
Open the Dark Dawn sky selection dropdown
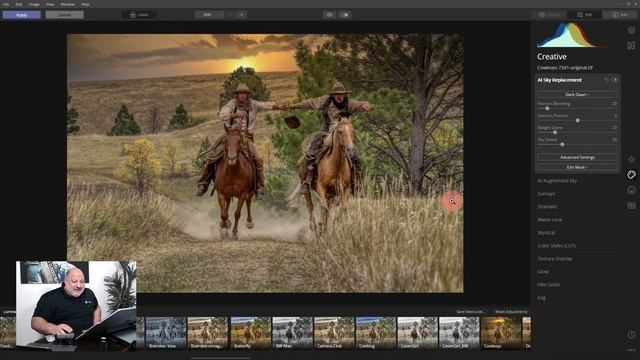[x=577, y=94]
